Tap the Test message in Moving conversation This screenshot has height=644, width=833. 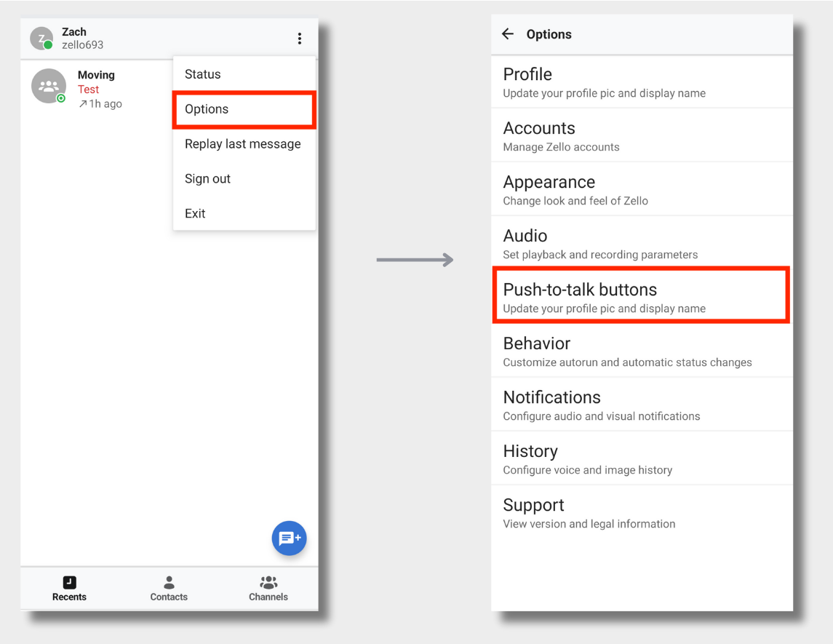89,89
